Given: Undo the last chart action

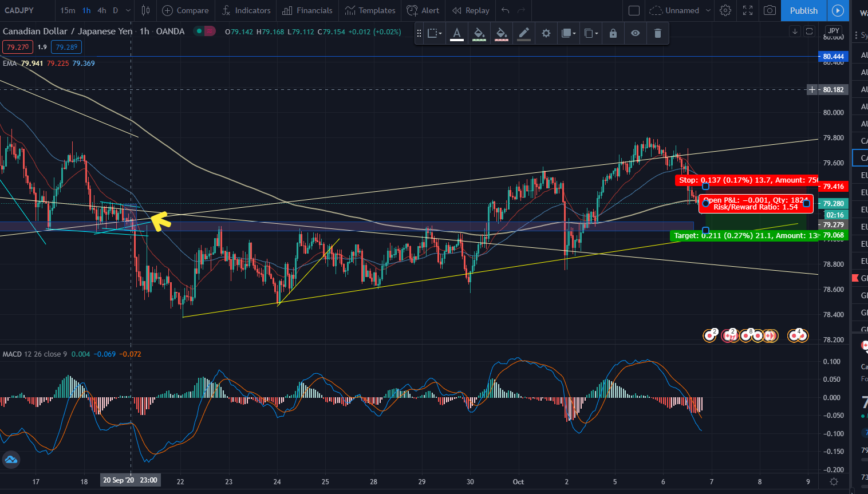Looking at the screenshot, I should tap(505, 10).
